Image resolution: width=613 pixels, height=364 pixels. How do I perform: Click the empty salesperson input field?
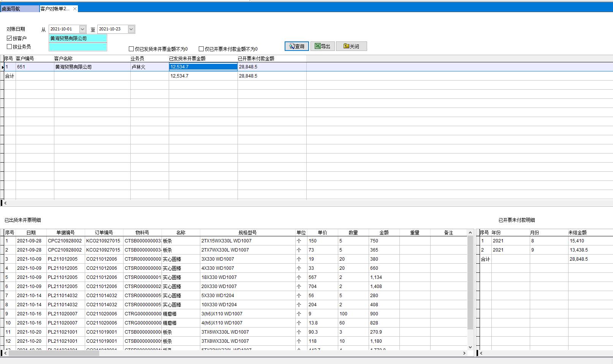point(78,47)
